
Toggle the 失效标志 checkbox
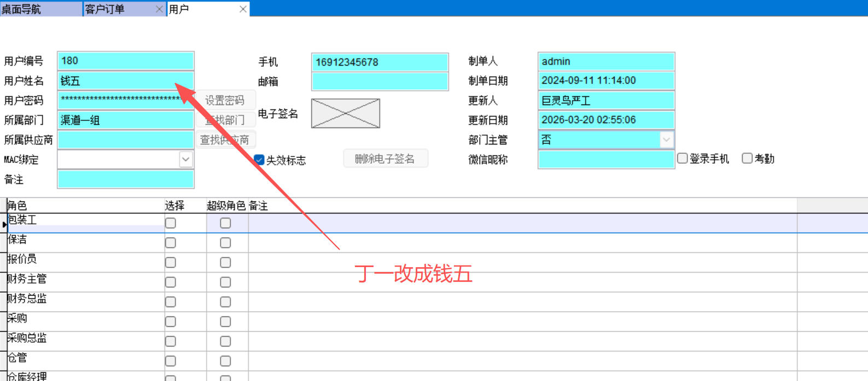[x=260, y=160]
